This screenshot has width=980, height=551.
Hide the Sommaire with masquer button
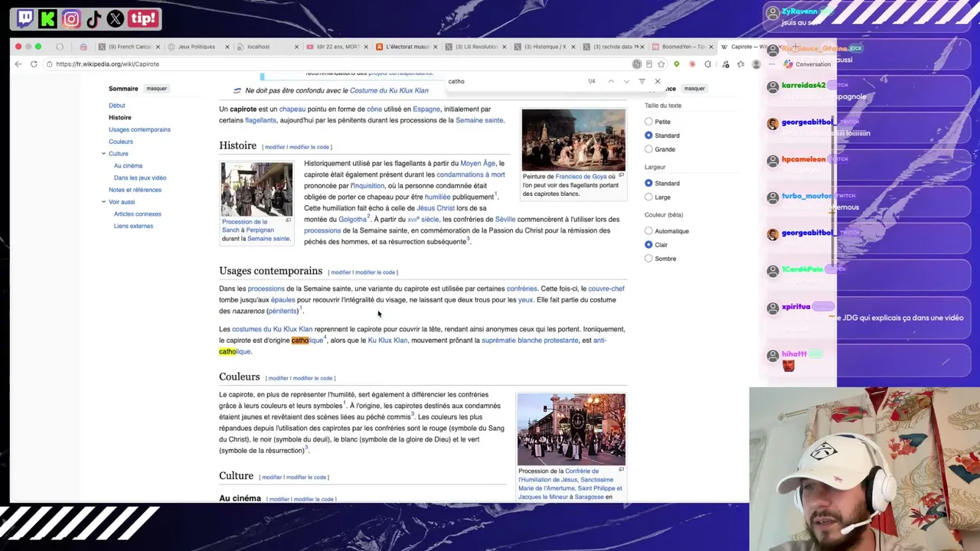point(157,89)
